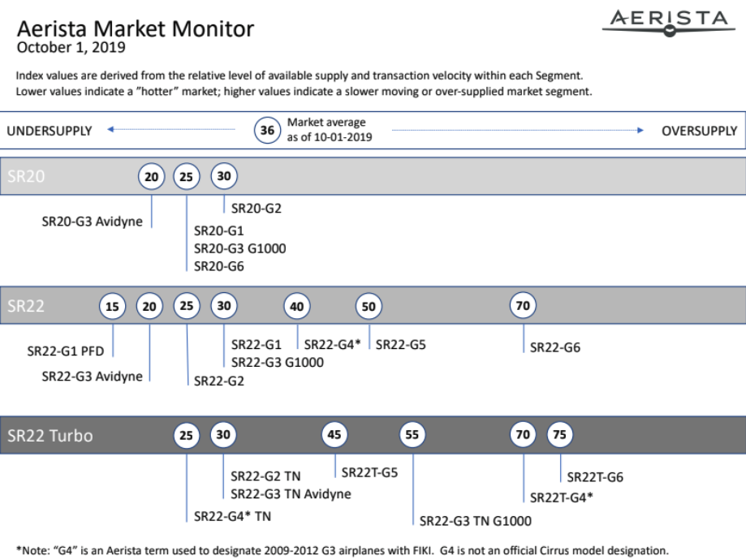Select the 30 marker in SR20 row
746x560 pixels.
pos(224,176)
